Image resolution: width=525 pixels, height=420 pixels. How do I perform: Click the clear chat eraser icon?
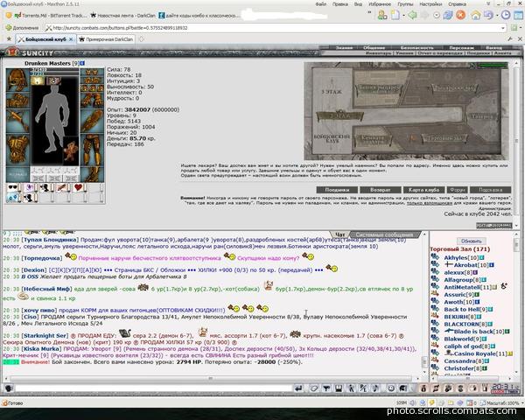313,388
